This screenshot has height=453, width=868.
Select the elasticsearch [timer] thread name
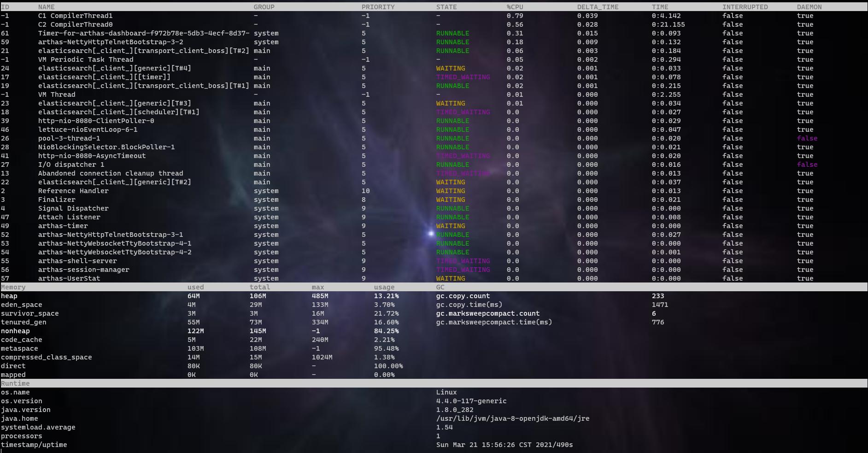(x=104, y=77)
